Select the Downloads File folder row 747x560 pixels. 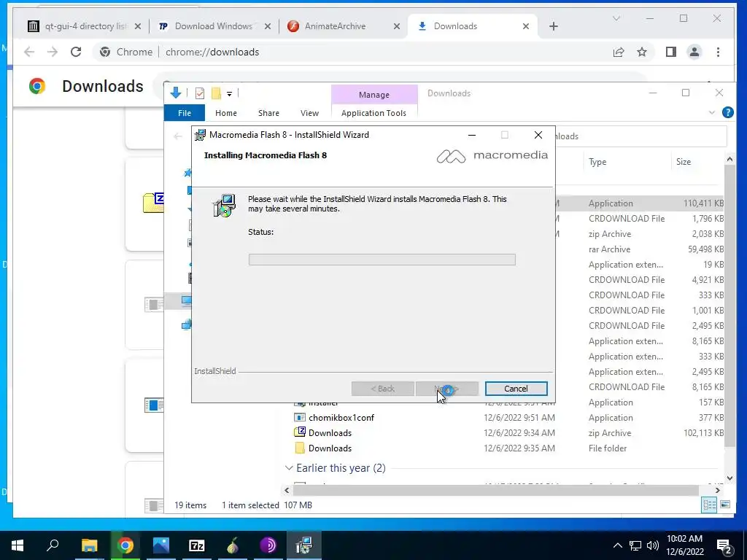pyautogui.click(x=330, y=448)
